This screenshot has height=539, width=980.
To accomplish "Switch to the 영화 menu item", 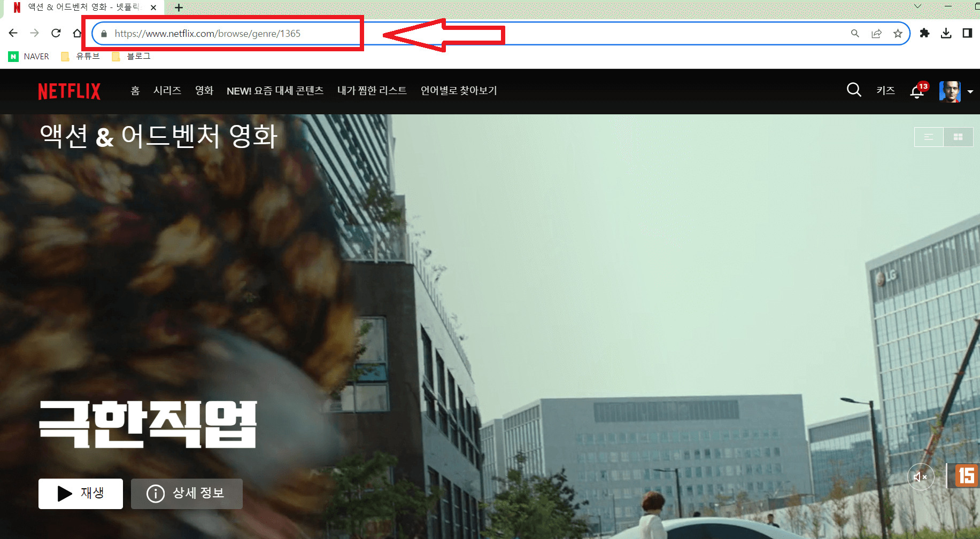I will (204, 90).
